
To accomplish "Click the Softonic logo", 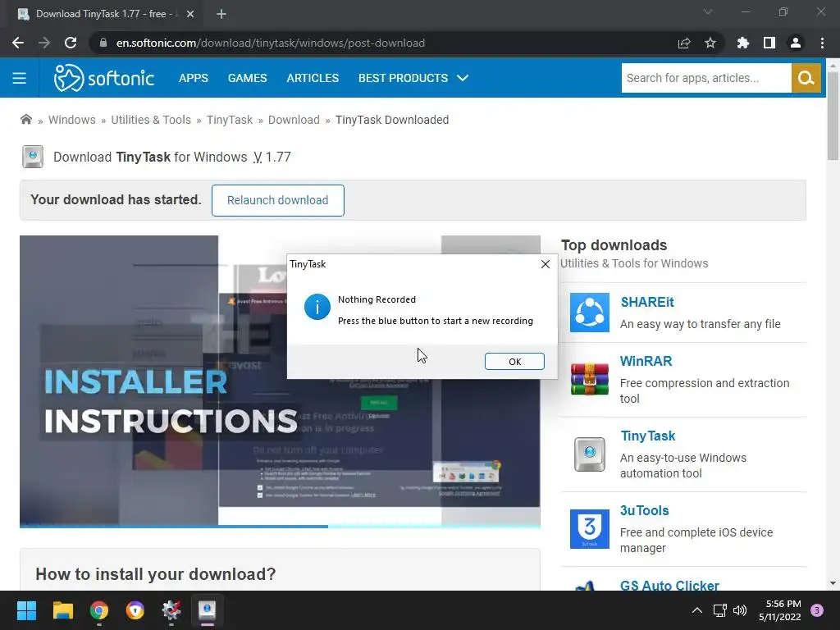I will [104, 78].
